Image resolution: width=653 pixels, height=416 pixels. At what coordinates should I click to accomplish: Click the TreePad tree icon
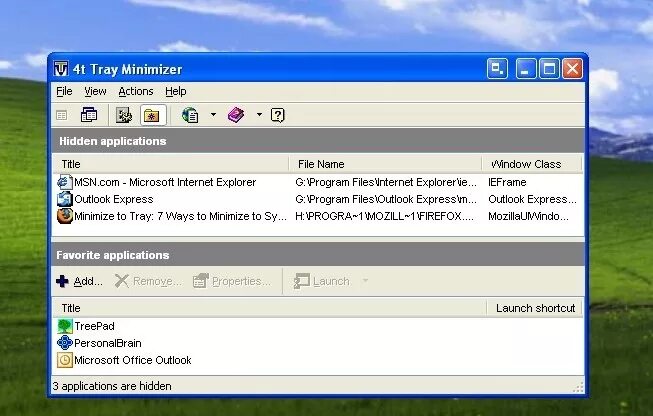pos(65,326)
